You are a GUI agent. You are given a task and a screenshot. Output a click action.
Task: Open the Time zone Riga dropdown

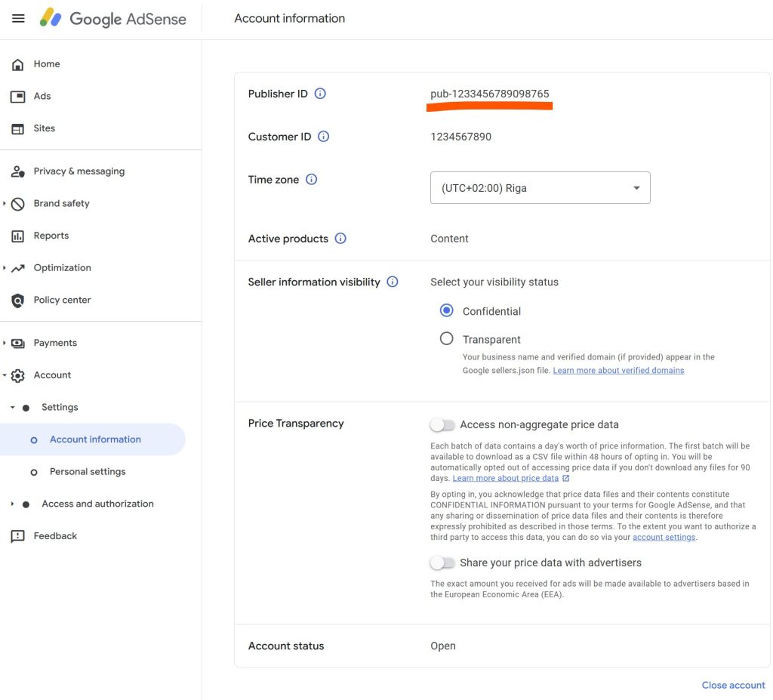pyautogui.click(x=540, y=188)
